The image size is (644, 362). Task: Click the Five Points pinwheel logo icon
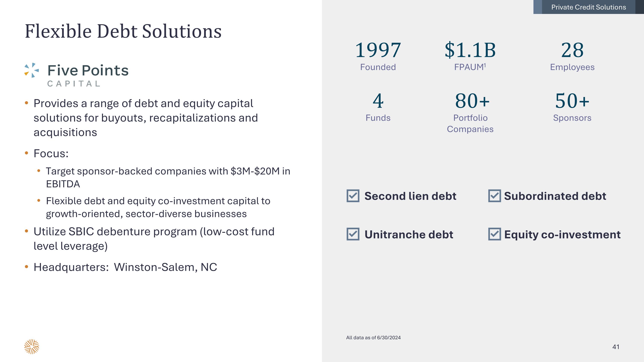click(32, 70)
